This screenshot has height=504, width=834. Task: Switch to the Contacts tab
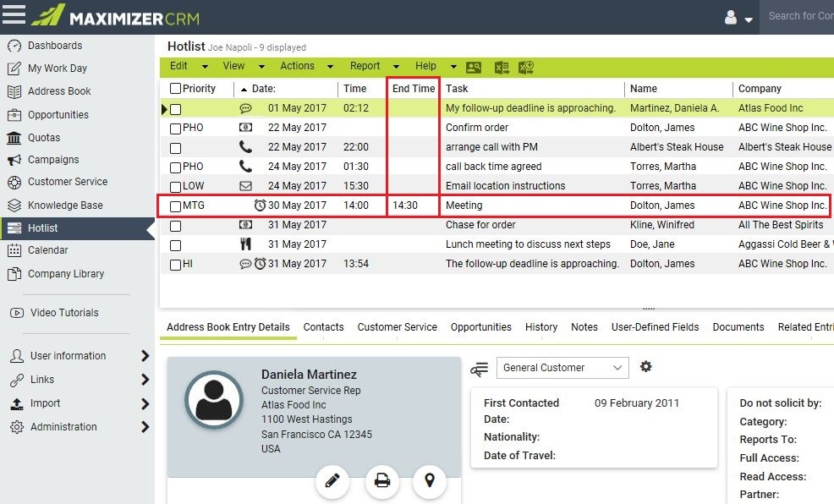coord(323,327)
